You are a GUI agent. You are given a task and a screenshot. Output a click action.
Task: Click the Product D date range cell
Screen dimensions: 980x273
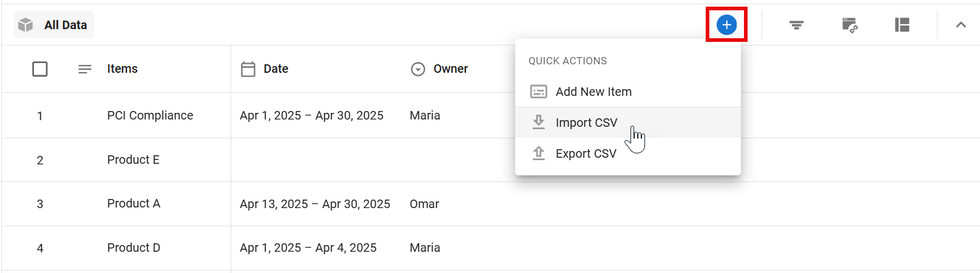pos(308,248)
